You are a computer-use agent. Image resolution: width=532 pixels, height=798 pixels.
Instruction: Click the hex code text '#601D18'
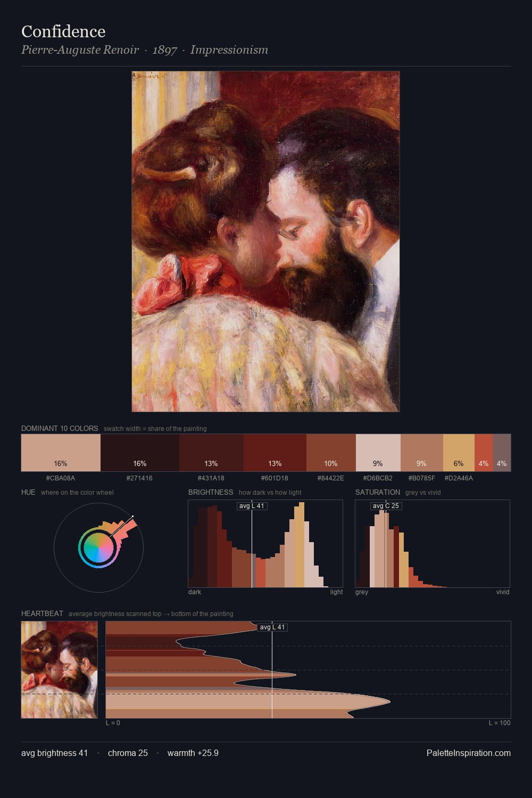pos(275,478)
